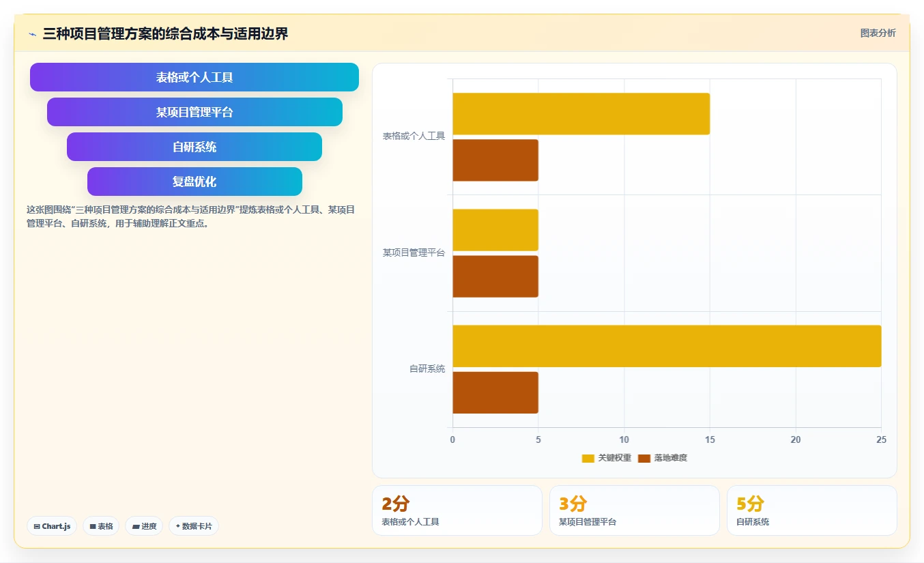Click the lightning icon beside the header title
Screen dimensions: 924x563
[x=32, y=34]
